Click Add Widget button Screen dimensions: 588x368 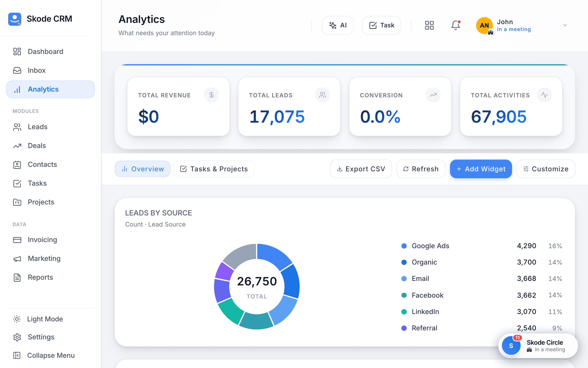[x=481, y=169]
